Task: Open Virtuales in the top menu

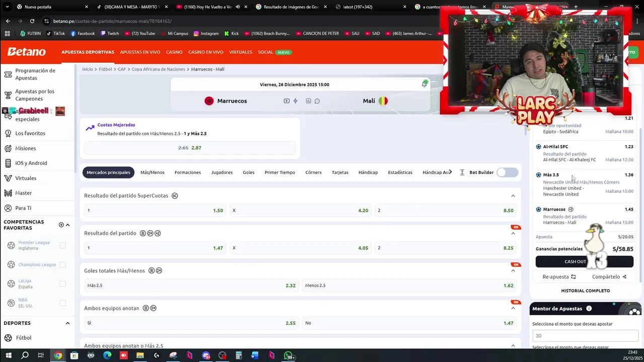Action: [240, 52]
